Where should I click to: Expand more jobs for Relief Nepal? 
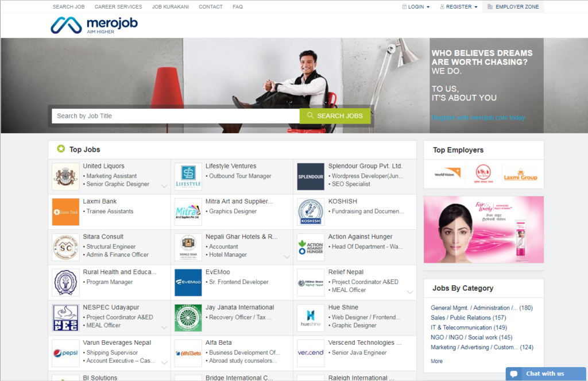410,292
